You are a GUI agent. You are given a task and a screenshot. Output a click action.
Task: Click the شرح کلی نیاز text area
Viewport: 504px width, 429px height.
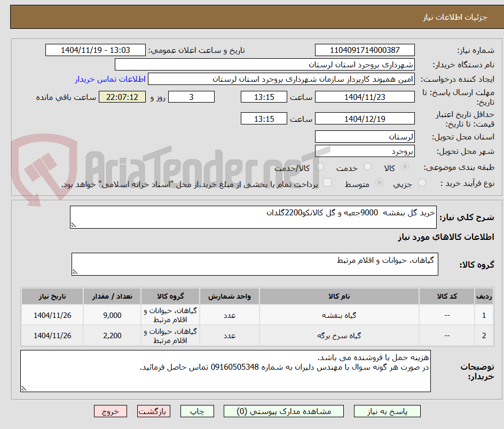tap(253, 217)
